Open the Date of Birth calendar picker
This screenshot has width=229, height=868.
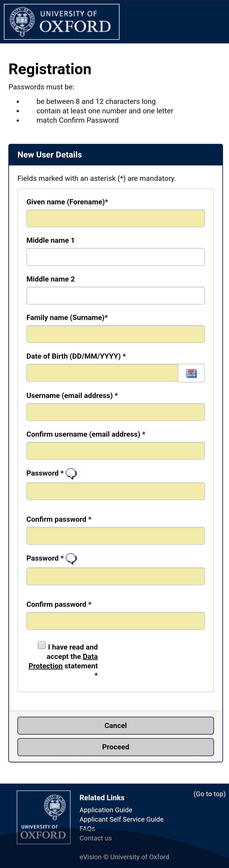(191, 373)
